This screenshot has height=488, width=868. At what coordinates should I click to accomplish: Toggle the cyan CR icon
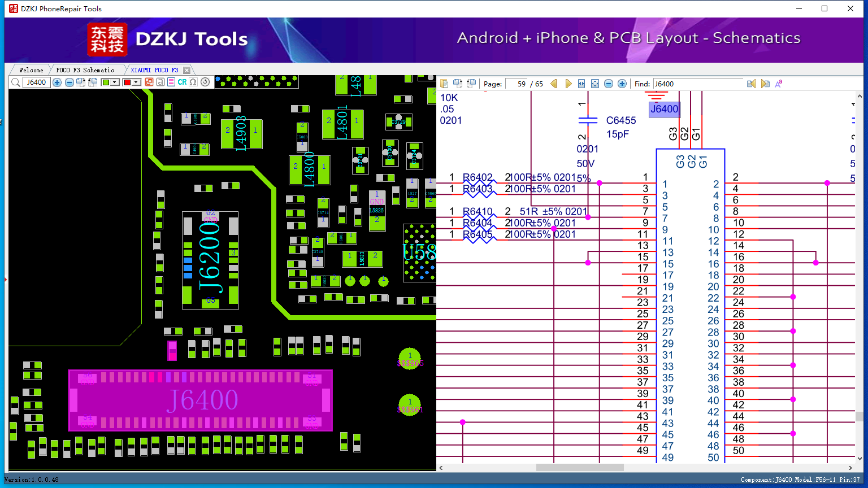pos(182,82)
